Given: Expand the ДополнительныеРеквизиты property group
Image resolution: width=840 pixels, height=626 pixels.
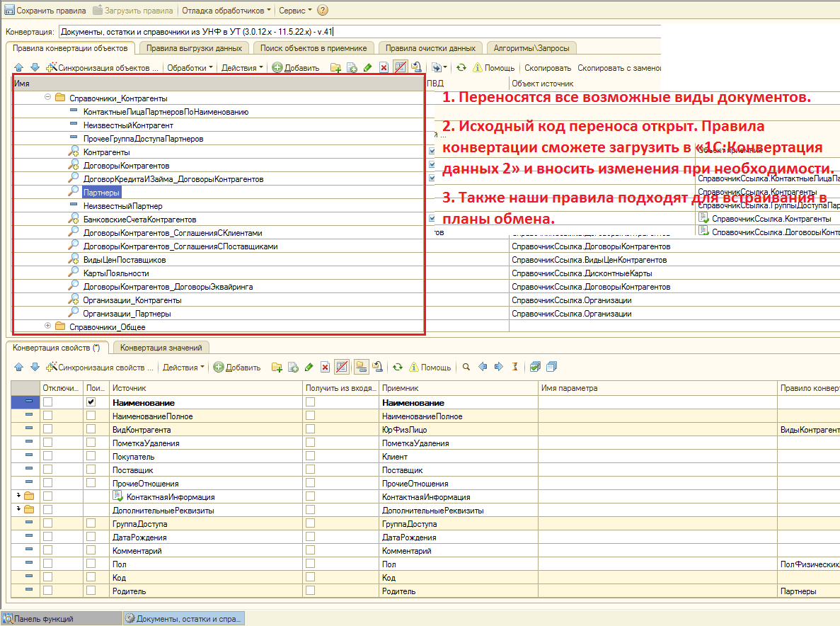Looking at the screenshot, I should point(18,508).
